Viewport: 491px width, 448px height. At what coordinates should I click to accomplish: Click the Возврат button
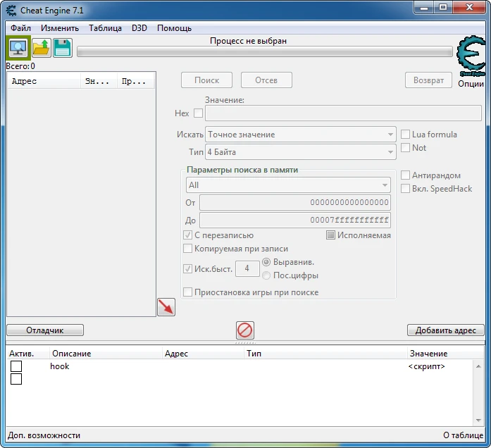(x=428, y=80)
